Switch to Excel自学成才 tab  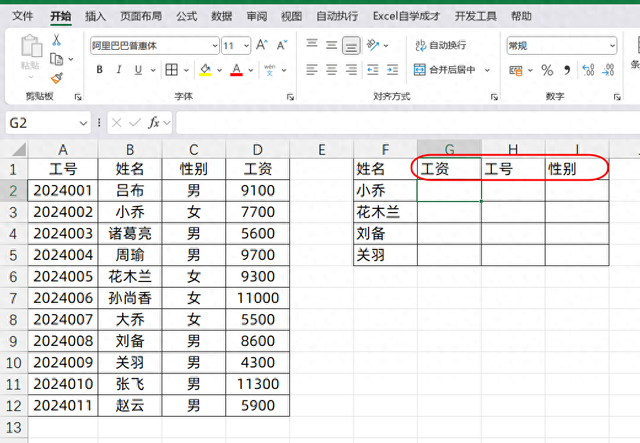(406, 16)
